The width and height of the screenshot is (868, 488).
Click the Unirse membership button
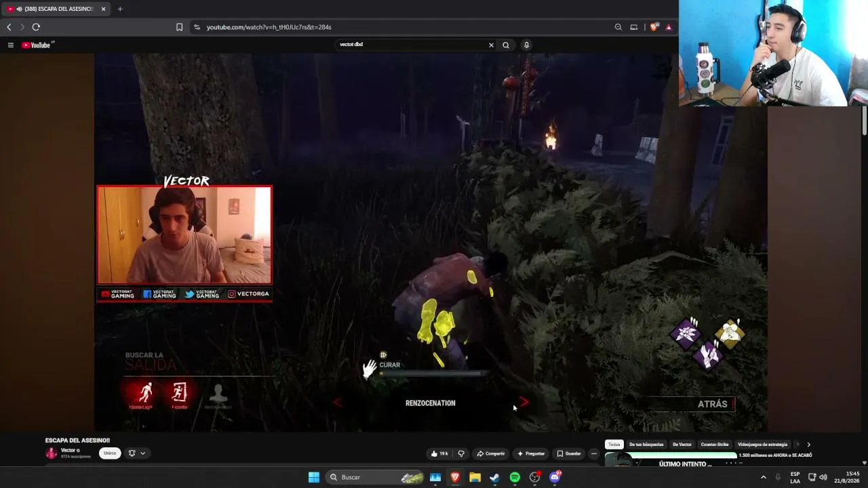click(110, 453)
